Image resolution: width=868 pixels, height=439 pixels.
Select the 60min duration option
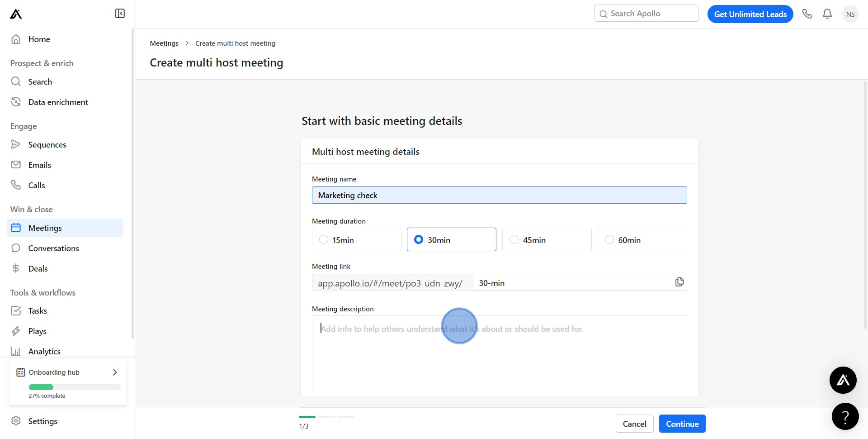click(x=642, y=239)
